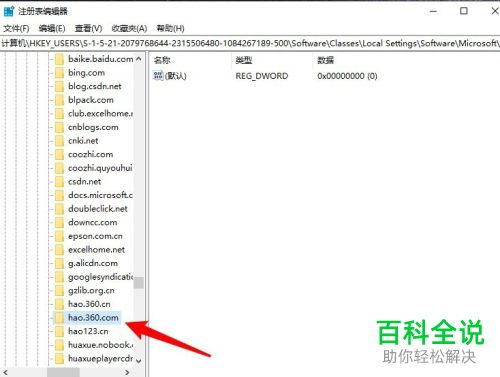Select the doubleclick.net key
Viewport: 500px width, 377px height.
pos(98,209)
